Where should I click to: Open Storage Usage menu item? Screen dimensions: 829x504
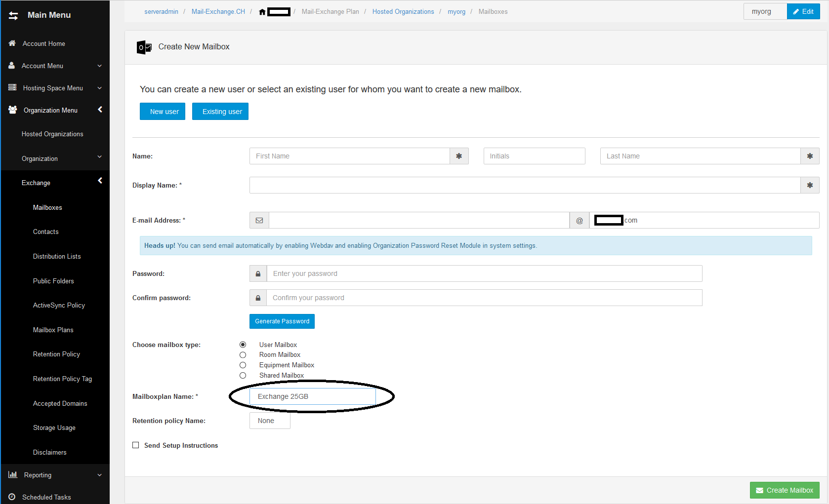[x=54, y=427]
